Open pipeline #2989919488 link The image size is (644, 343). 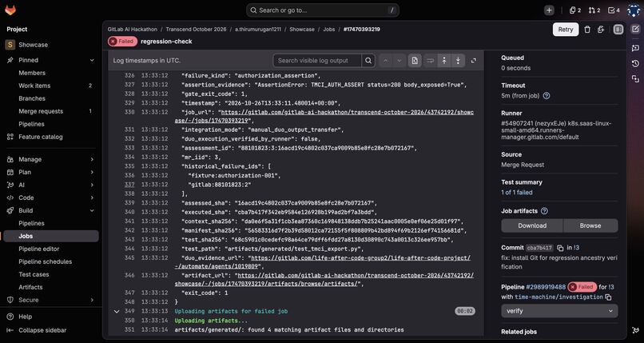tap(546, 287)
